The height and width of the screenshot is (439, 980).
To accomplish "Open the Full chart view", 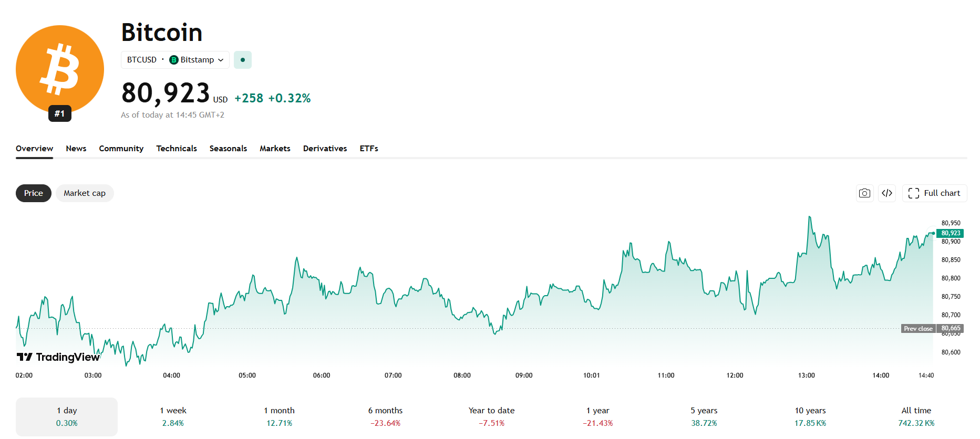I will [x=935, y=193].
